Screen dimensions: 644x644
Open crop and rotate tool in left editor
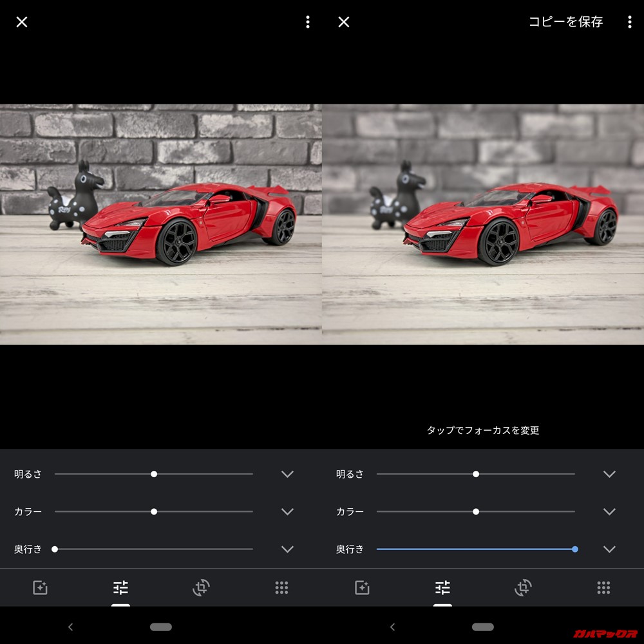point(201,587)
